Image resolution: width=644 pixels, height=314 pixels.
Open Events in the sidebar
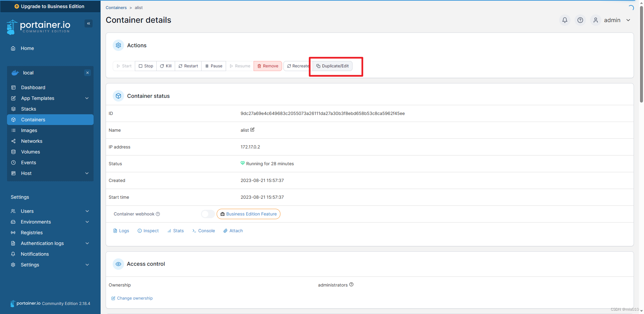50,163
